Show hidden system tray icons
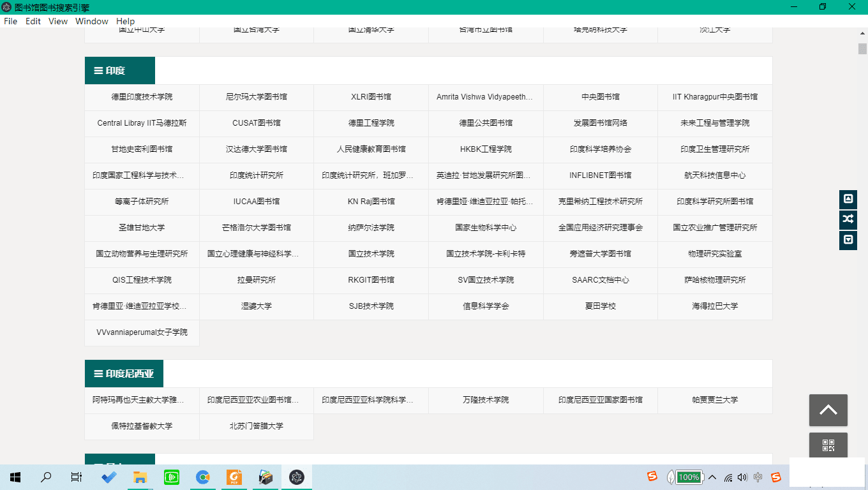The image size is (868, 490). coord(712,477)
